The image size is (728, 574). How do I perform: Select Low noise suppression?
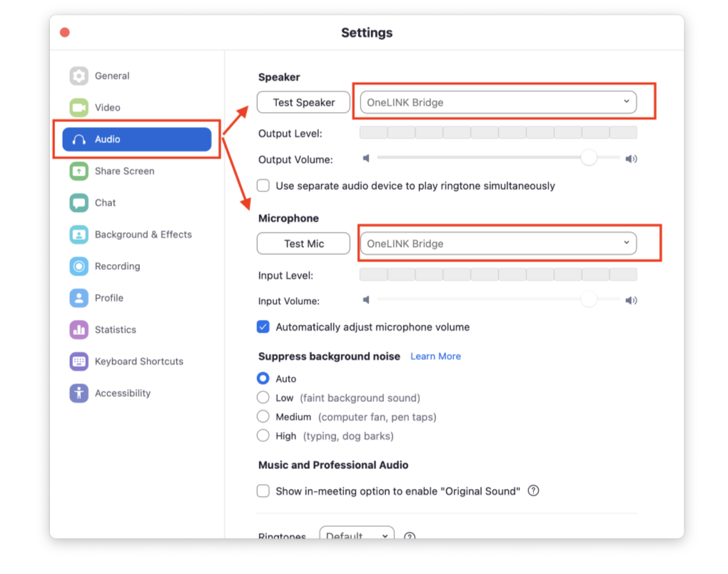coord(263,398)
